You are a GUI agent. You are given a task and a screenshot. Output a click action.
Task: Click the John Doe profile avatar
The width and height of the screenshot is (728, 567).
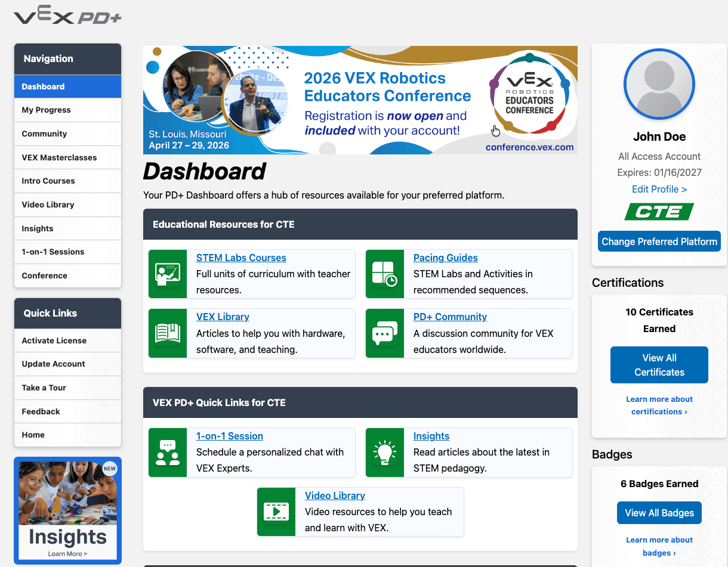(x=659, y=85)
